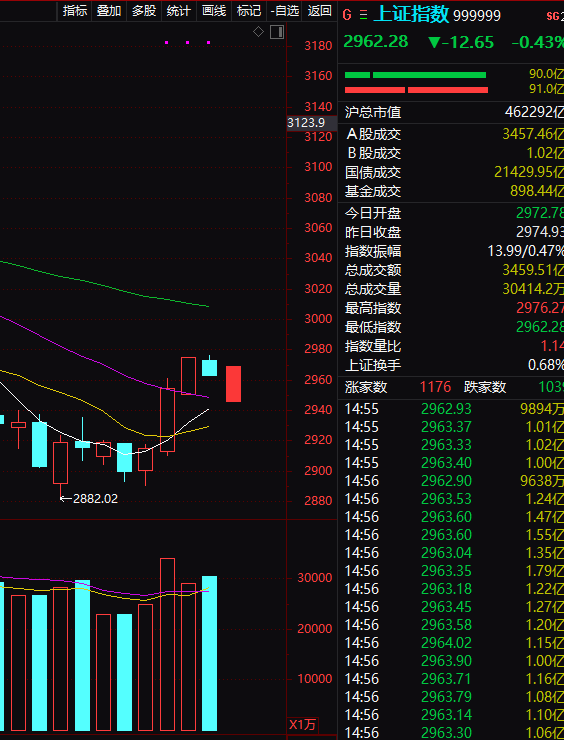
Task: Click the current price 2962.28
Action: tap(376, 42)
